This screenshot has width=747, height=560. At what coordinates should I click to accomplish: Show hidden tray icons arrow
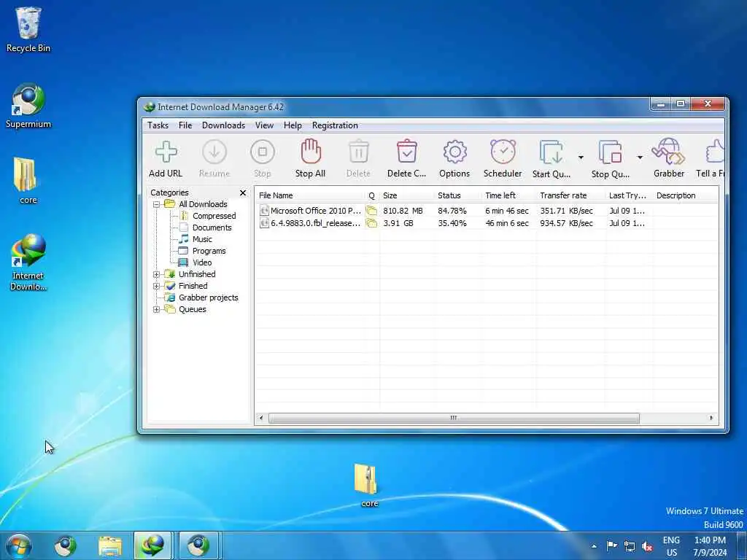594,546
